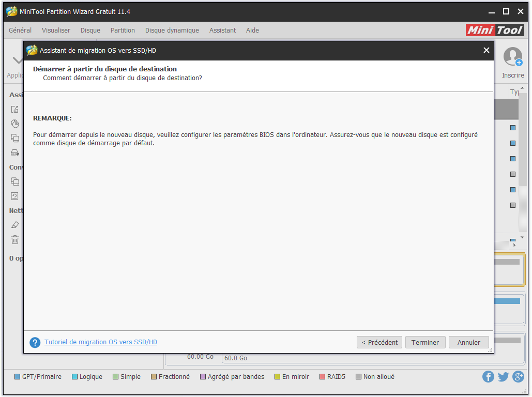Open the Disque menu
Screen dimensions: 532x397
[x=90, y=30]
